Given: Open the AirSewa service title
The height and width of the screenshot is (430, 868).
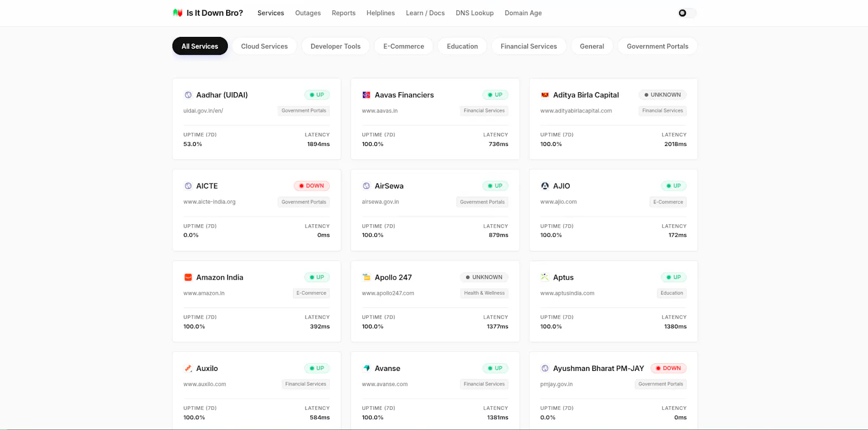Looking at the screenshot, I should coord(389,186).
